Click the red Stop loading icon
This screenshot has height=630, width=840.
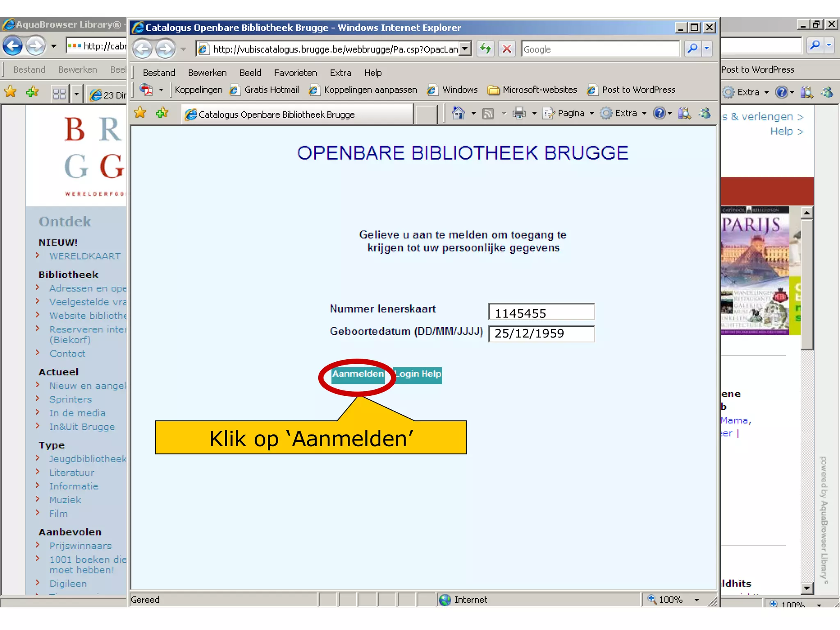(507, 49)
